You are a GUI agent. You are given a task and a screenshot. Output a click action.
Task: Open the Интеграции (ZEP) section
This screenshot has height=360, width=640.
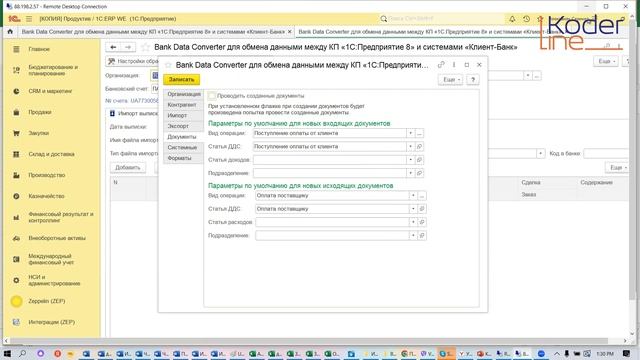51,322
